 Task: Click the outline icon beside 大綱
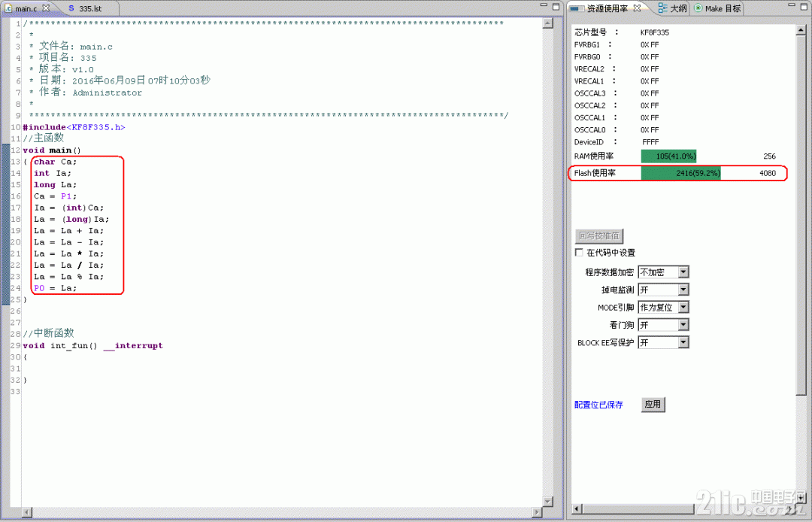pyautogui.click(x=662, y=8)
